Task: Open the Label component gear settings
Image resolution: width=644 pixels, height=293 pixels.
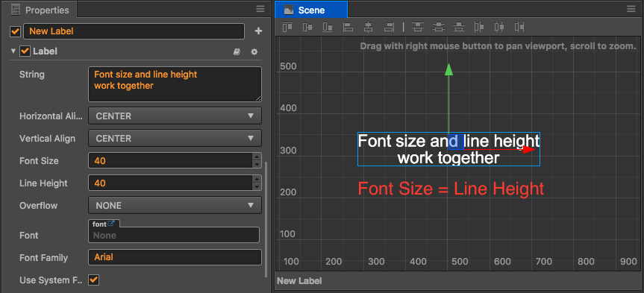Action: 254,51
